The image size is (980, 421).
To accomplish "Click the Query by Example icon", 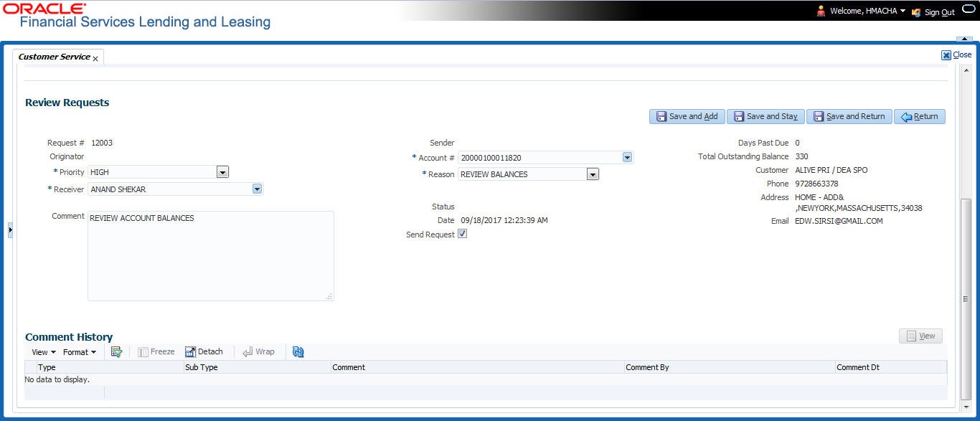I will click(116, 352).
